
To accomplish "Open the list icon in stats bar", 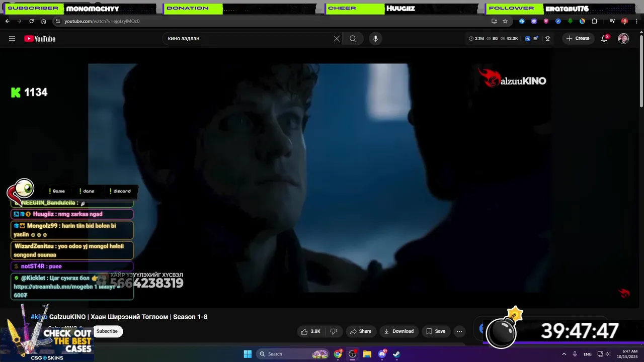I will [x=536, y=39].
